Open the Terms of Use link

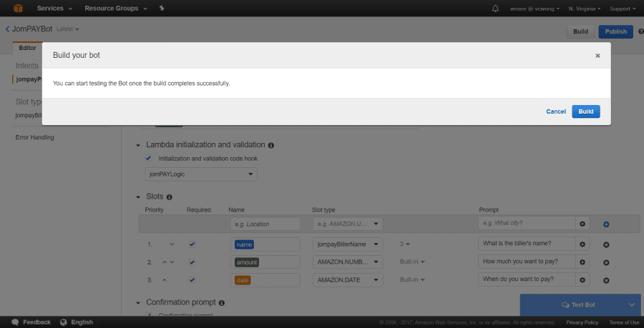(x=624, y=323)
